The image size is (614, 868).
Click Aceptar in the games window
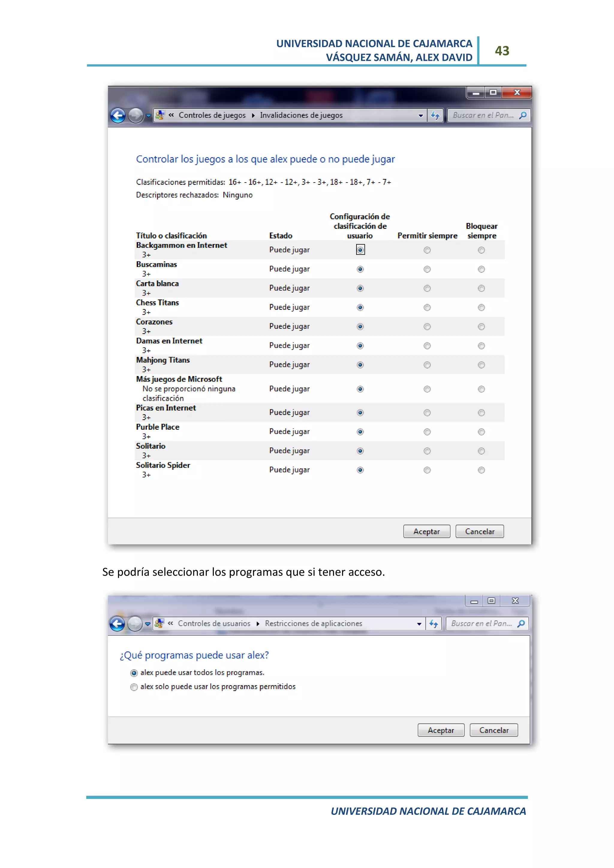coord(427,531)
